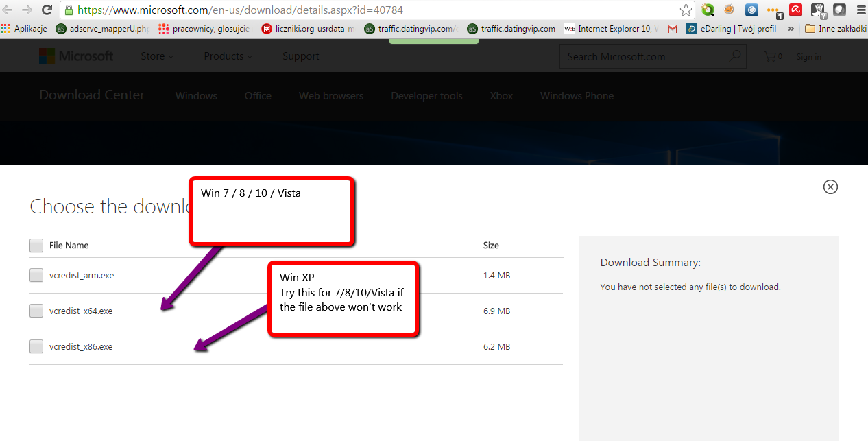Click the vcredist_x64.exe file name
The image size is (868, 441).
click(81, 311)
